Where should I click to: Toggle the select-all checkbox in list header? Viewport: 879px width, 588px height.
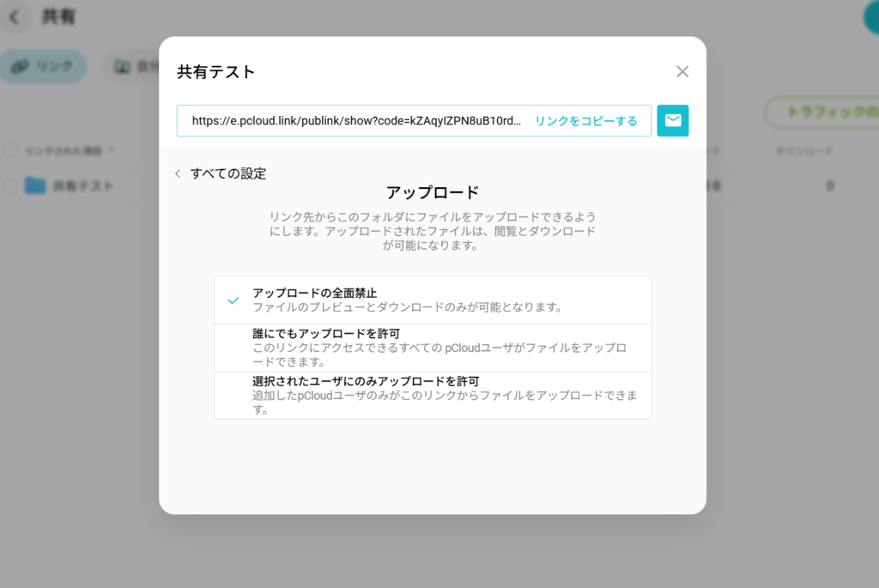[10, 151]
